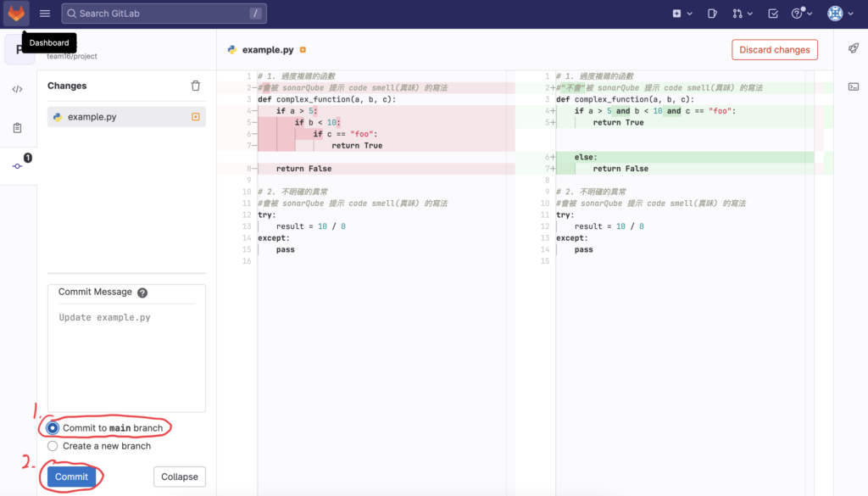This screenshot has width=868, height=496.
Task: Expand the Create new plus dropdown
Action: tap(682, 14)
